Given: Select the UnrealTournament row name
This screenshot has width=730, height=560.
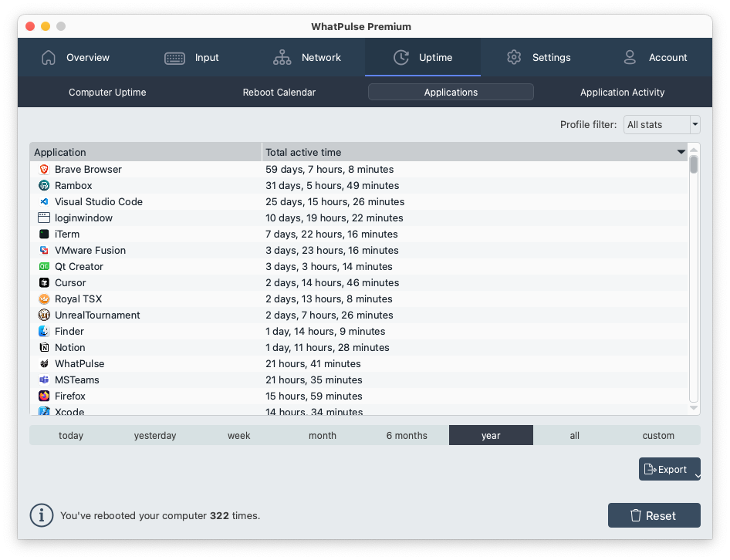Looking at the screenshot, I should [97, 315].
